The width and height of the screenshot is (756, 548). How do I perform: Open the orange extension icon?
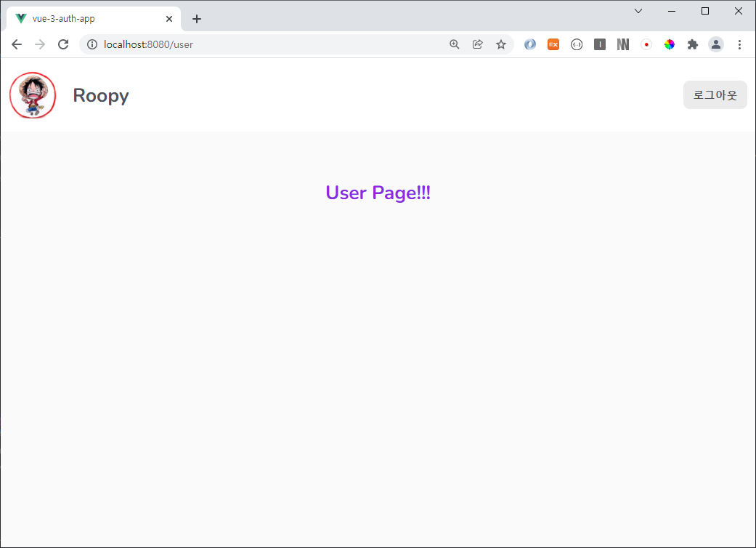(553, 44)
